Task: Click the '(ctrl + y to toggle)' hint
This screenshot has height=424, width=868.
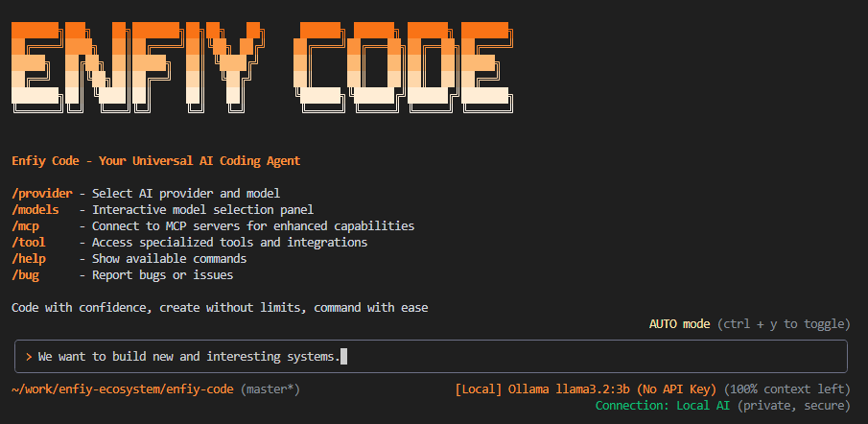Action: click(784, 324)
